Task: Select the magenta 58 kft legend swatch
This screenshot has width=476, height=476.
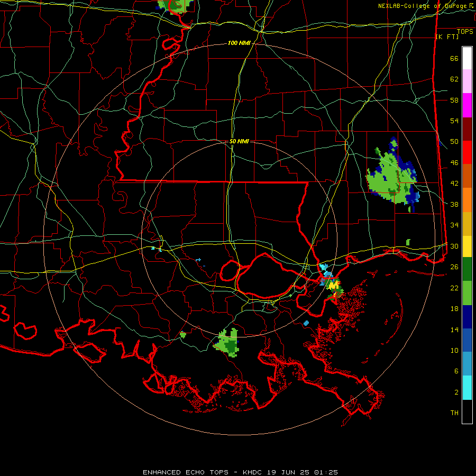Action: [467, 105]
